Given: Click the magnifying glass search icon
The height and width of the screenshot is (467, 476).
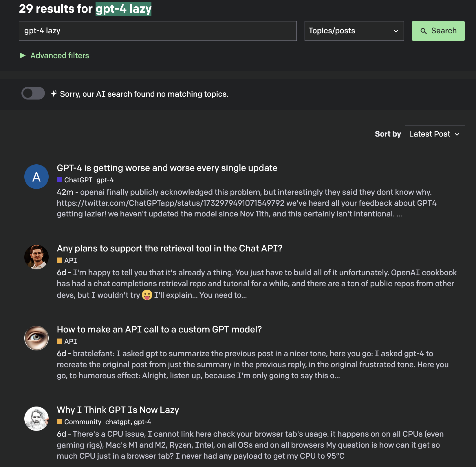Looking at the screenshot, I should click(424, 31).
